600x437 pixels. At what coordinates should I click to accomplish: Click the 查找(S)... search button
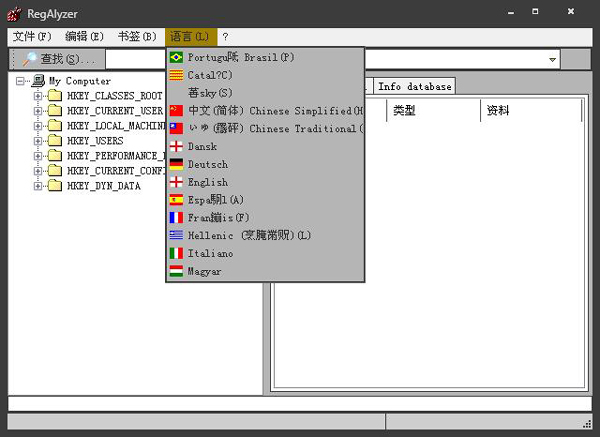58,59
